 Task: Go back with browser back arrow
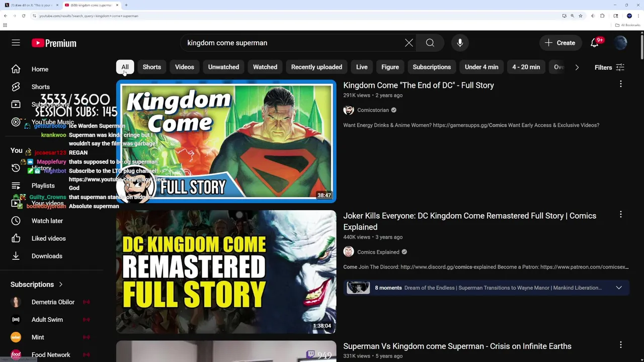[x=6, y=16]
